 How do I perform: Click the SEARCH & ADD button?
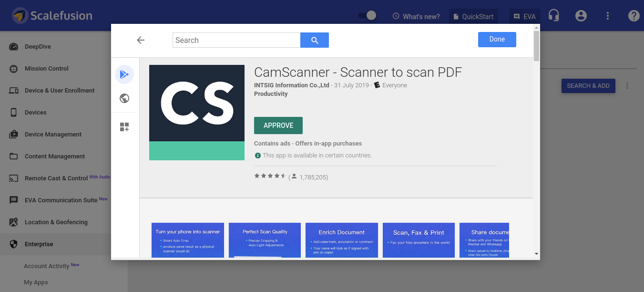click(588, 86)
